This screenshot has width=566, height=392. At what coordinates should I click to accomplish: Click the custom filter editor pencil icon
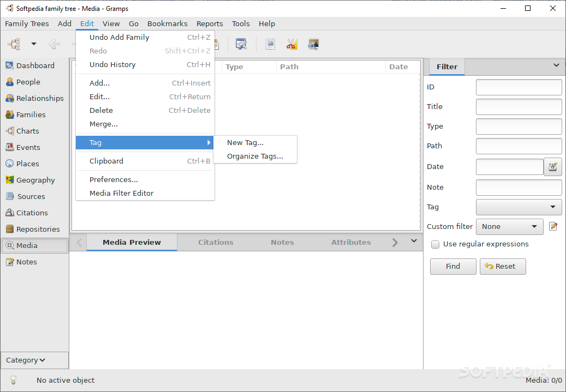(553, 226)
